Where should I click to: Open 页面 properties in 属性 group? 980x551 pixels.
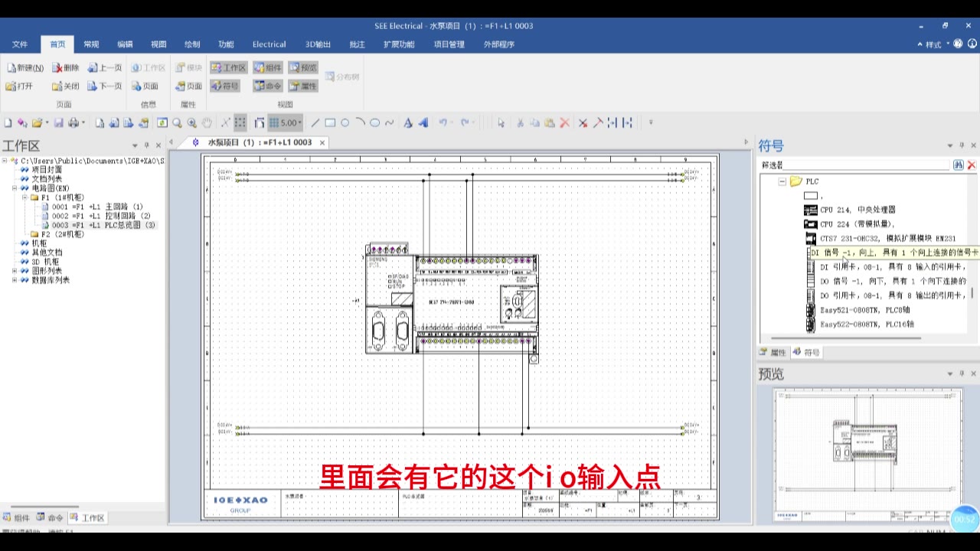[x=188, y=86]
